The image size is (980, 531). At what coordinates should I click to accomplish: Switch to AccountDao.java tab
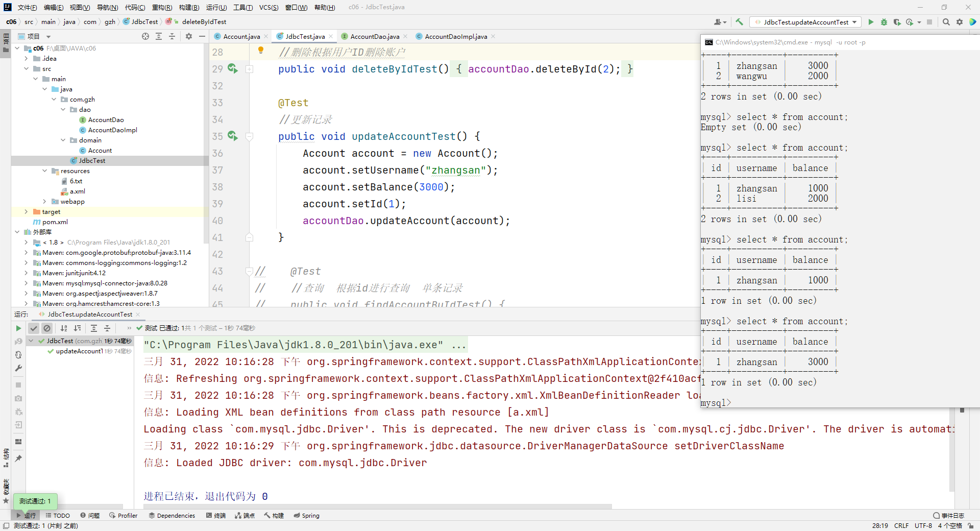[375, 36]
